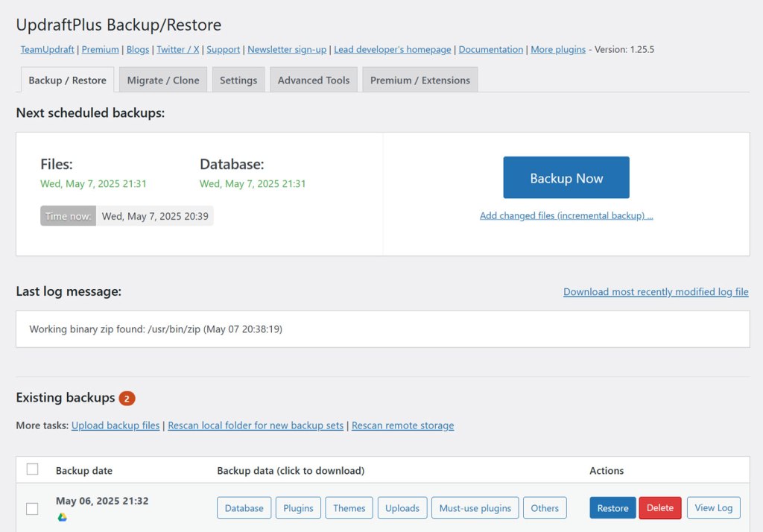
Task: Click the Newsletter sign-up link
Action: coord(287,50)
